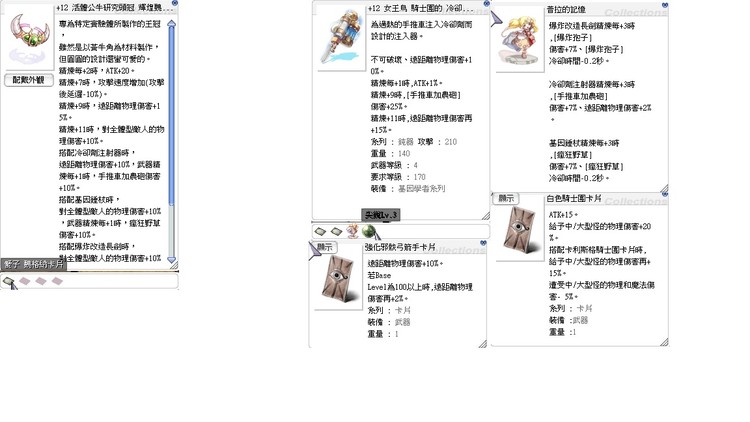750x422 pixels.
Task: Click the bull horn crown item image
Action: click(x=29, y=39)
